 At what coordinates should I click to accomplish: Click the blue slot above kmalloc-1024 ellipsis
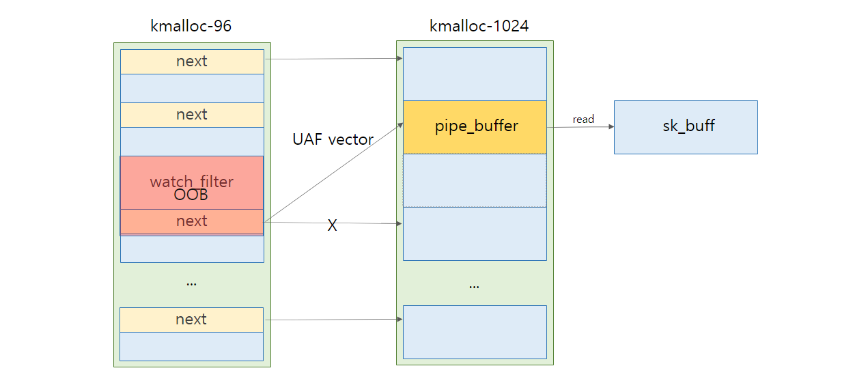475,234
